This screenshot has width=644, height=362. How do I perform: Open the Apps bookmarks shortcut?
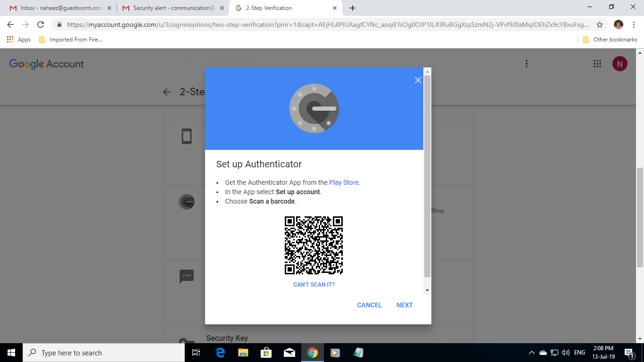pos(19,40)
